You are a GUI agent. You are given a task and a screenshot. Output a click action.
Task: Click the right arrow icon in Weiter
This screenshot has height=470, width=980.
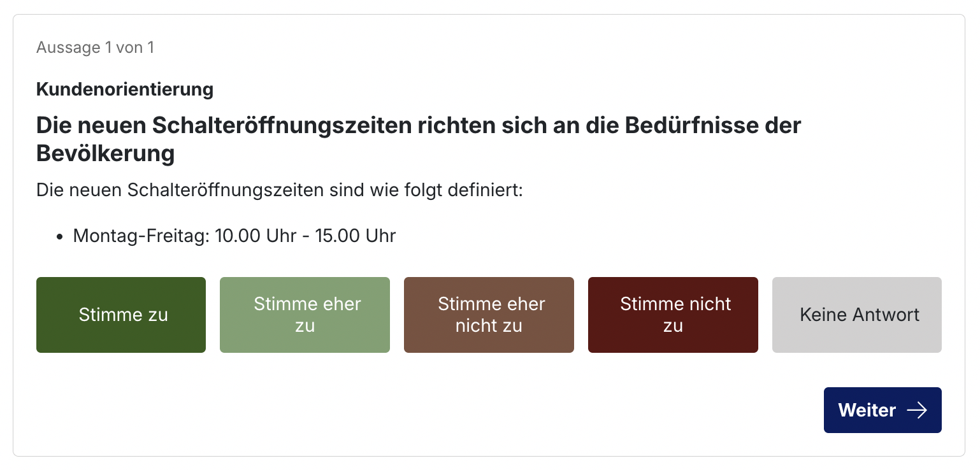[x=917, y=410]
